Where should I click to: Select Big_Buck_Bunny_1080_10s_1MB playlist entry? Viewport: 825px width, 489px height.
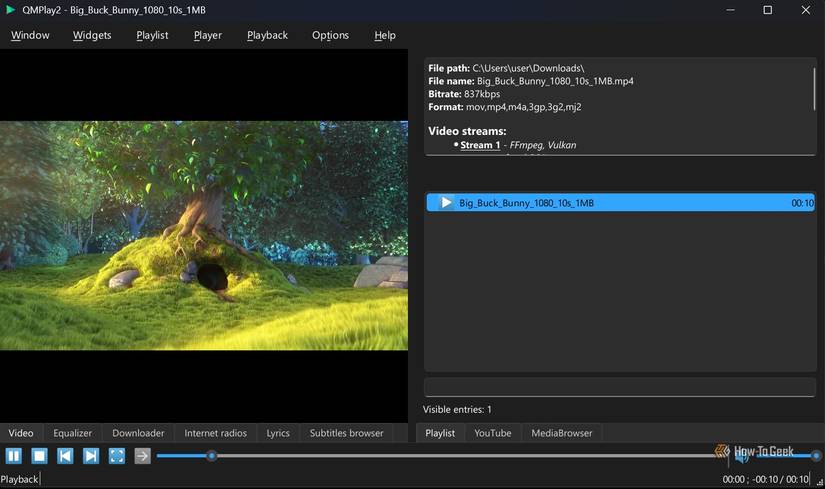(620, 203)
